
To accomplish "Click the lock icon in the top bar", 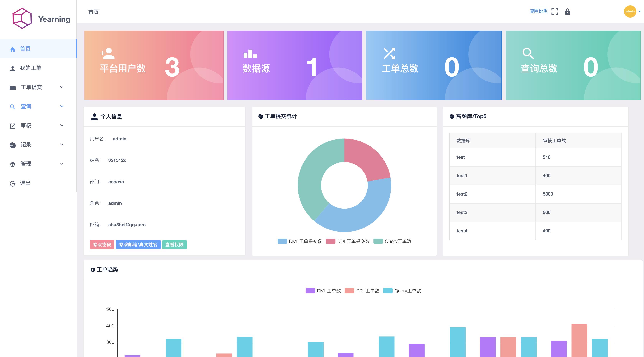I will click(567, 12).
